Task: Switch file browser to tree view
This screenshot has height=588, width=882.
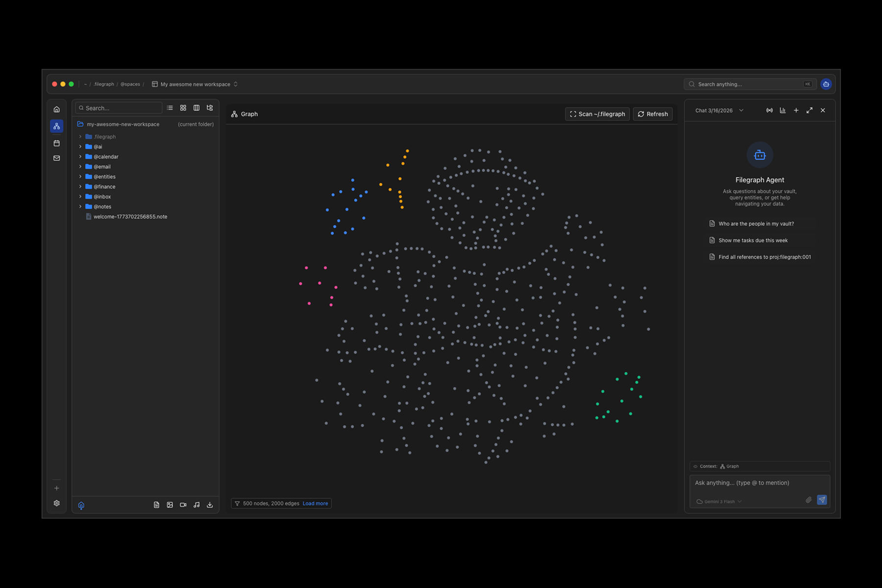Action: (210, 108)
